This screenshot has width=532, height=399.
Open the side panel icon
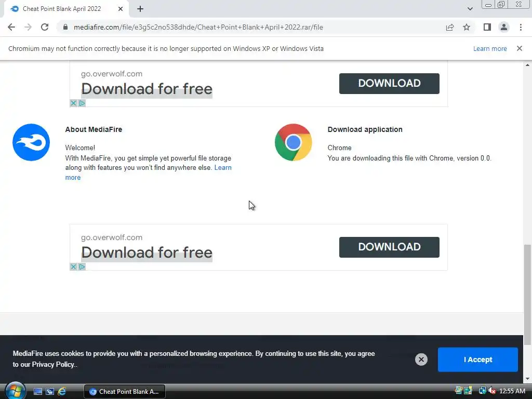[x=487, y=27]
